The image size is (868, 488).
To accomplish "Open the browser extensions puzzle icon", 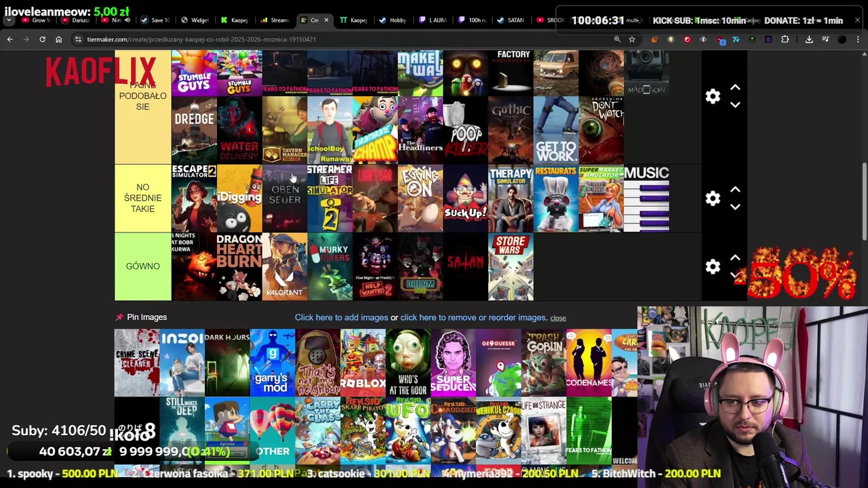I will click(785, 39).
